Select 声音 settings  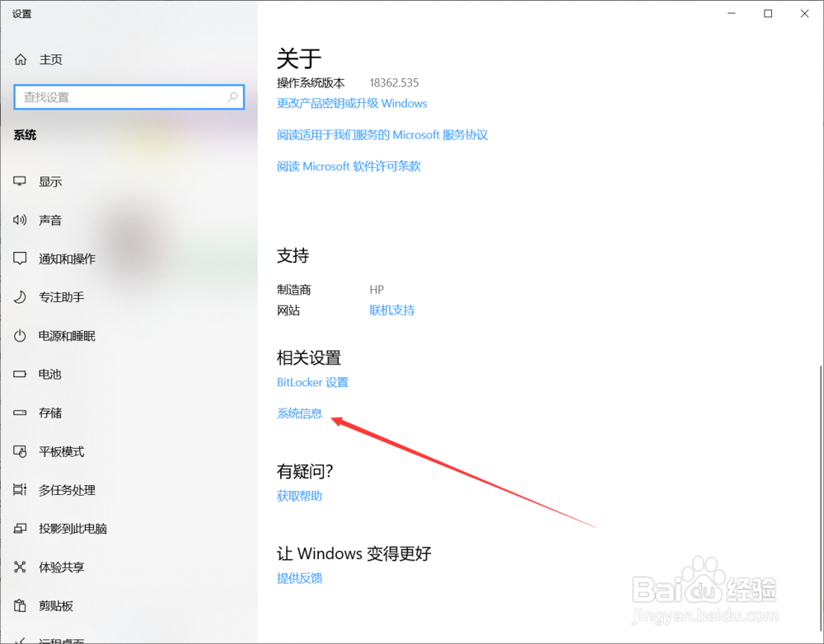(x=50, y=220)
